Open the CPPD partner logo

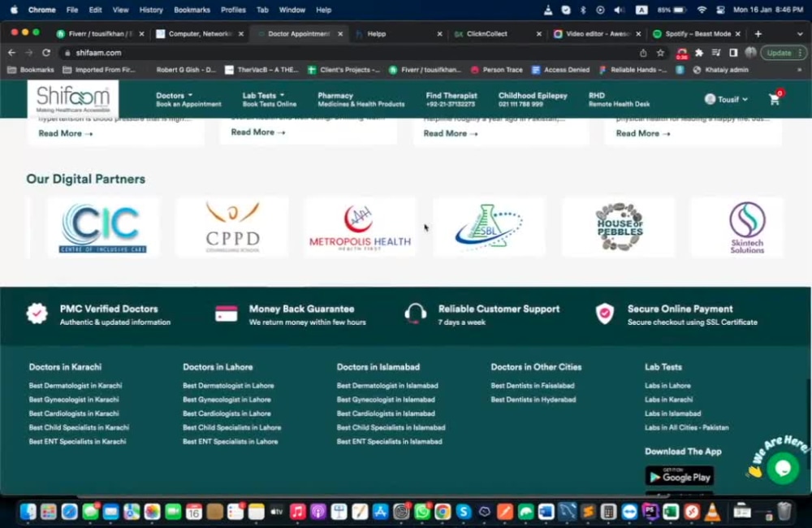click(232, 227)
